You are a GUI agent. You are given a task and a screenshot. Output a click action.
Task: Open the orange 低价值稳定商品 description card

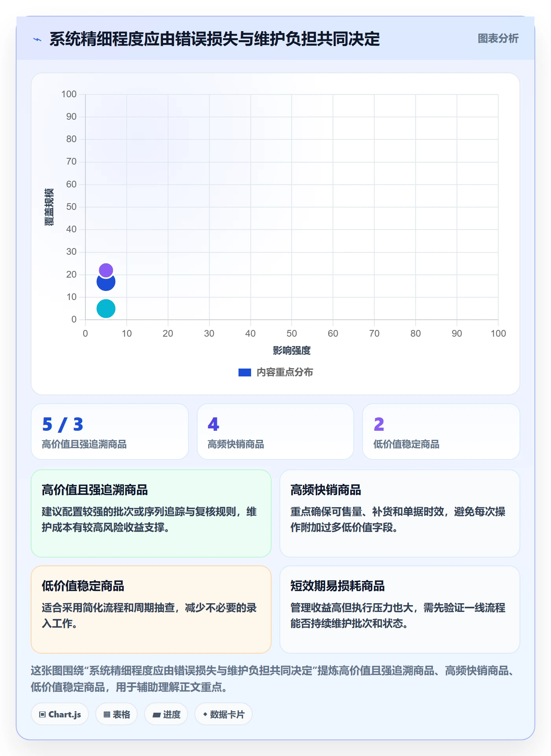[151, 609]
